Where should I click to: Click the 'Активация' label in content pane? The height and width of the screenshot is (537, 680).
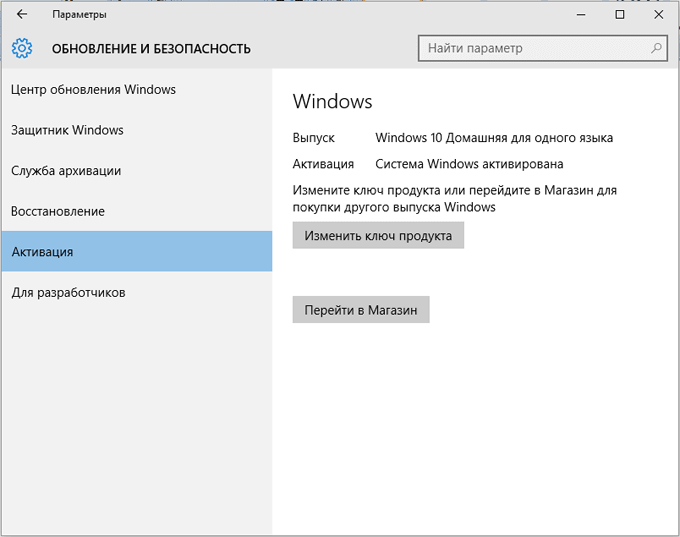tap(323, 164)
